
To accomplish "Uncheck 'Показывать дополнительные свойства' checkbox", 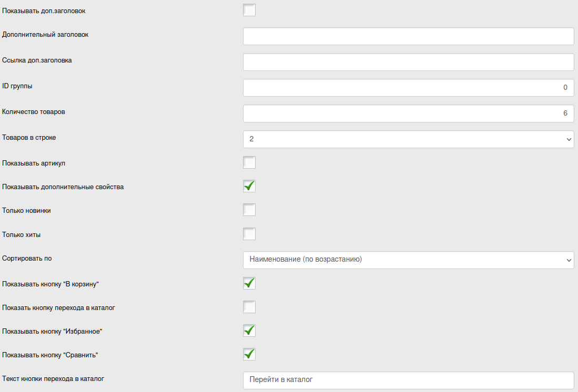I will coord(249,186).
